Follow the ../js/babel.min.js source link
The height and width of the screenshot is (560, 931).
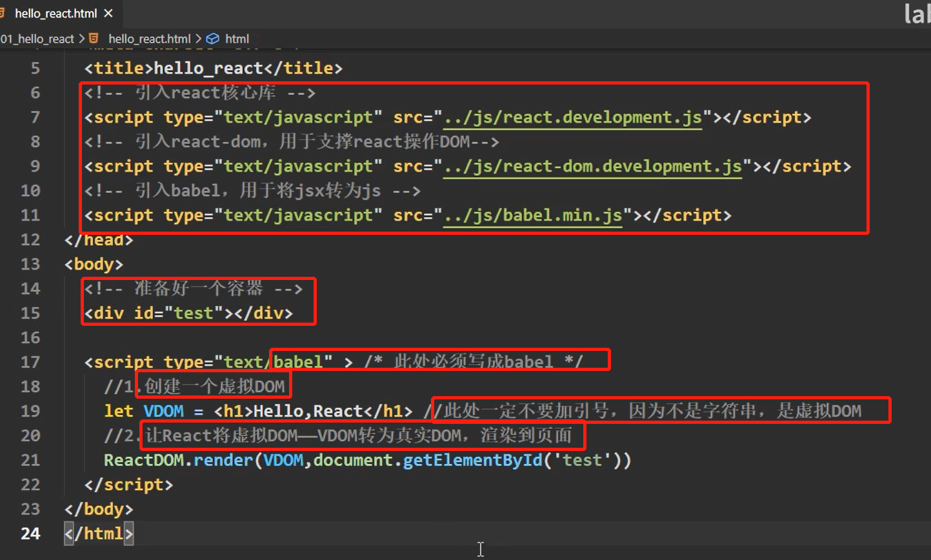(533, 215)
